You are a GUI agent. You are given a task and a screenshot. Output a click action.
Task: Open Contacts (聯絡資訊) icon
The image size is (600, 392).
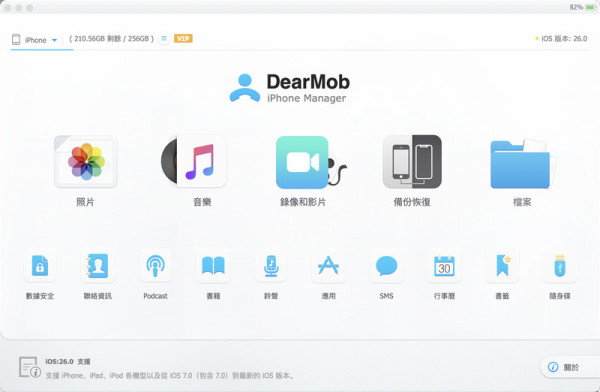pos(98,265)
